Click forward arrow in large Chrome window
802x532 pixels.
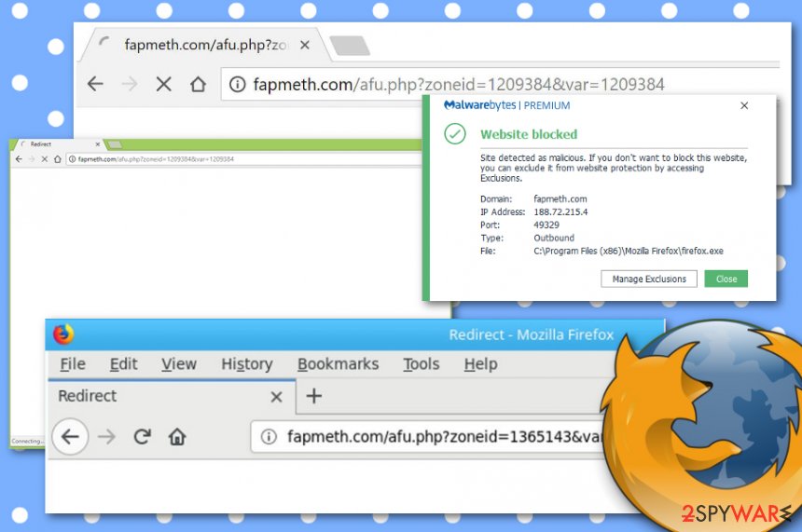pos(130,84)
